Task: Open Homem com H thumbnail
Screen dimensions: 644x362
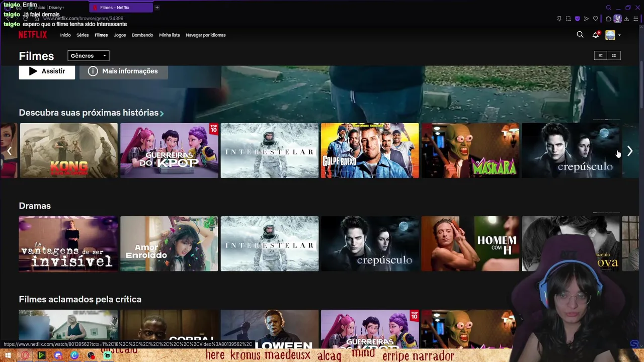Action: click(470, 244)
